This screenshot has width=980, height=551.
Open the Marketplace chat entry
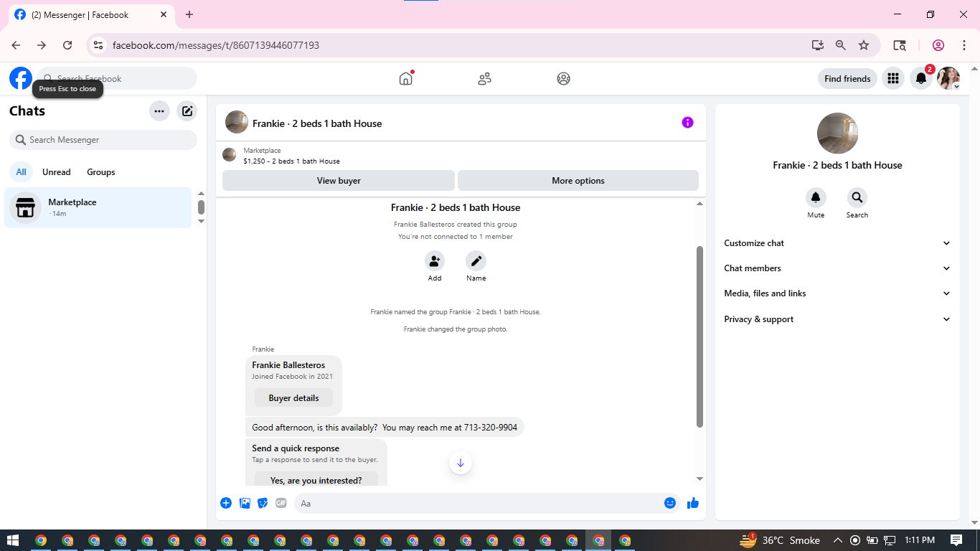click(x=98, y=207)
